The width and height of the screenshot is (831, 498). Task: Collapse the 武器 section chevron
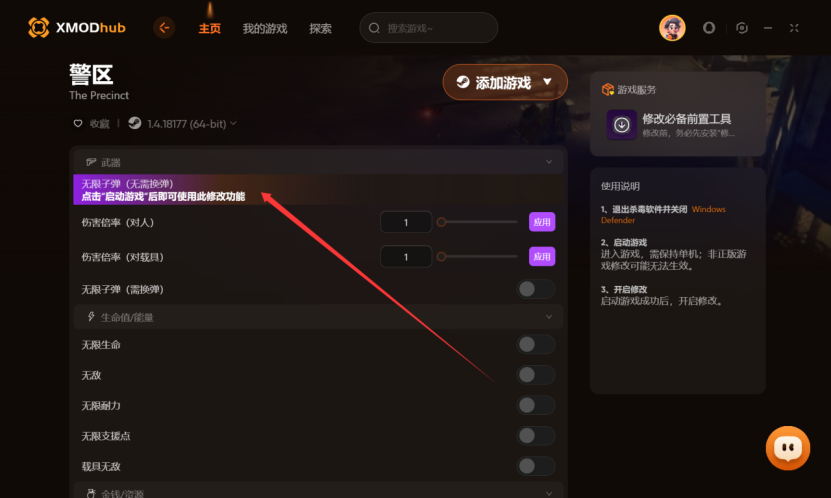tap(549, 162)
